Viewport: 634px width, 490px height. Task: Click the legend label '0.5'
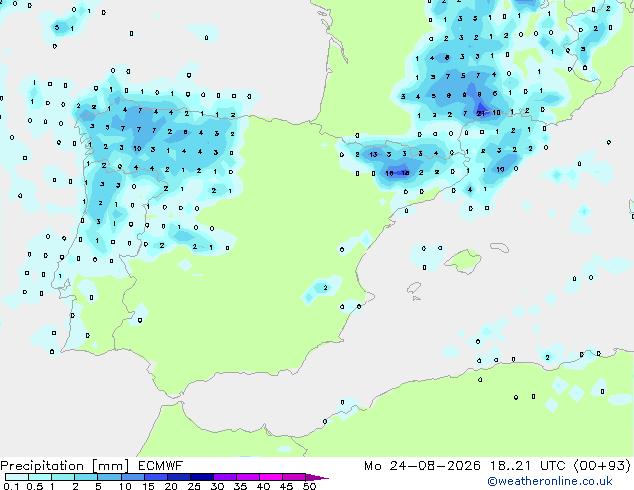(34, 486)
